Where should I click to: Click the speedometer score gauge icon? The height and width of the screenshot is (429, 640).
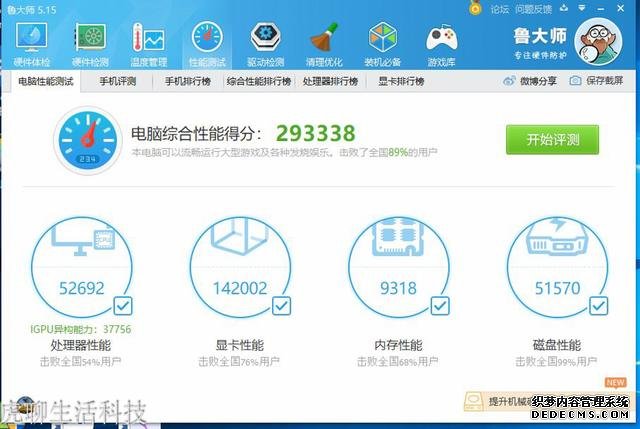[87, 140]
